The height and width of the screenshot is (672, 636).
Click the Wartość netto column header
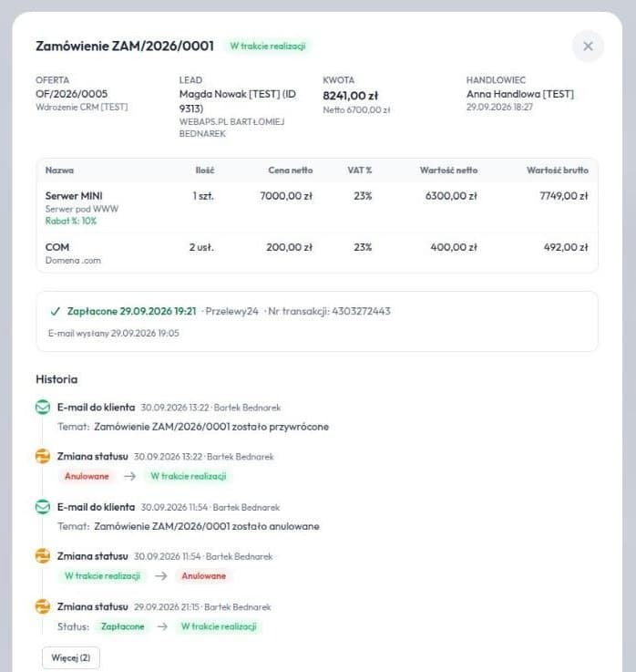click(x=448, y=171)
